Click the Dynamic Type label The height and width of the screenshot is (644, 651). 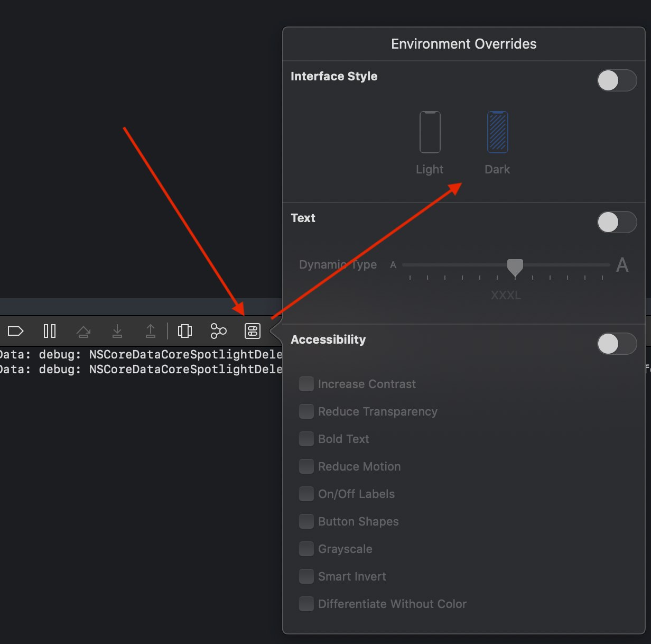coord(338,264)
